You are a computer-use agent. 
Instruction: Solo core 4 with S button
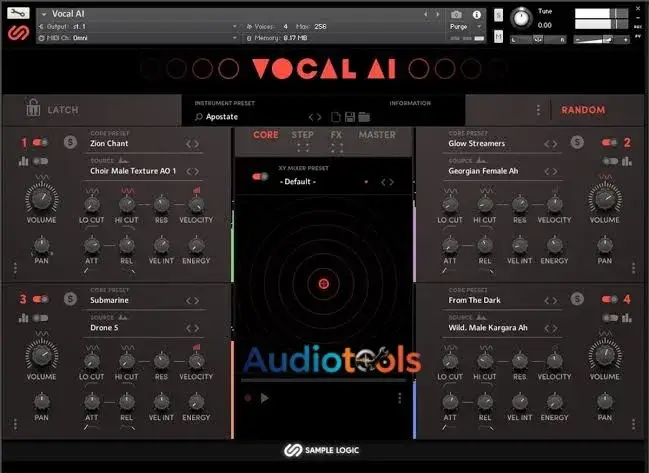click(577, 299)
